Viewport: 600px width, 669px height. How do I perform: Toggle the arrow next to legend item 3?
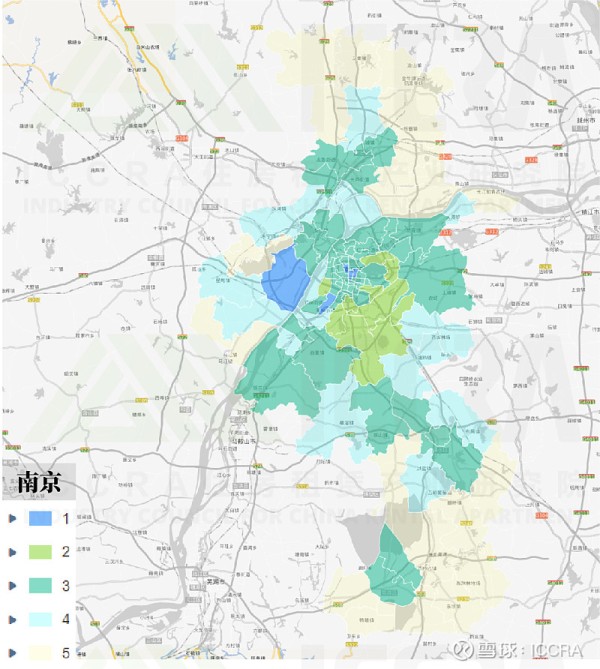pyautogui.click(x=12, y=586)
